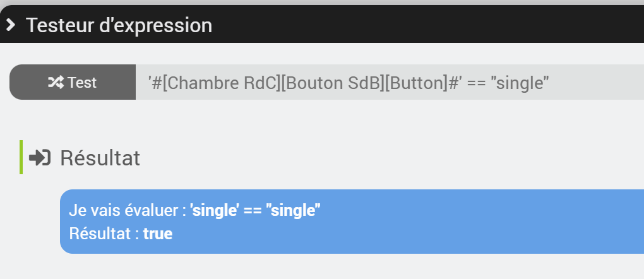Screen dimensions: 644x279
Task: Click the bold true result value
Action: 158,234
